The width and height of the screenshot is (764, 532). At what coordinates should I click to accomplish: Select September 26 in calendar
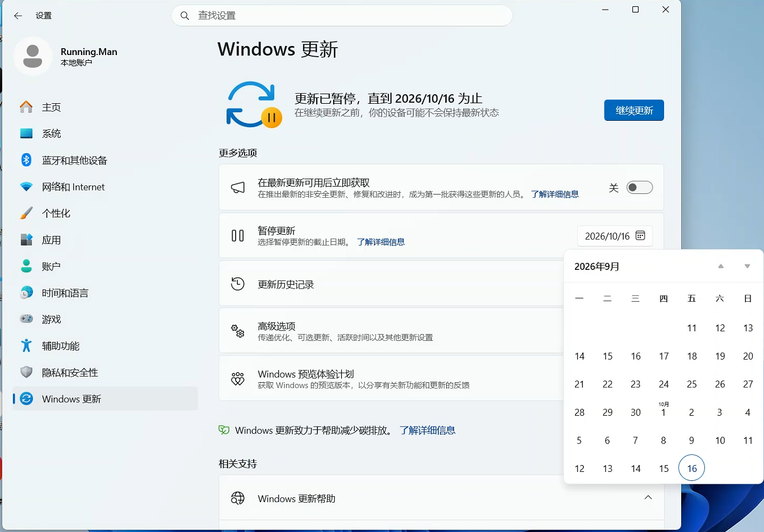coord(720,384)
